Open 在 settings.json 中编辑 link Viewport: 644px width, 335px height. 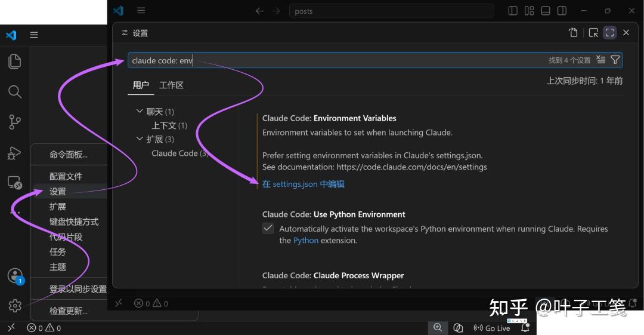[x=303, y=184]
